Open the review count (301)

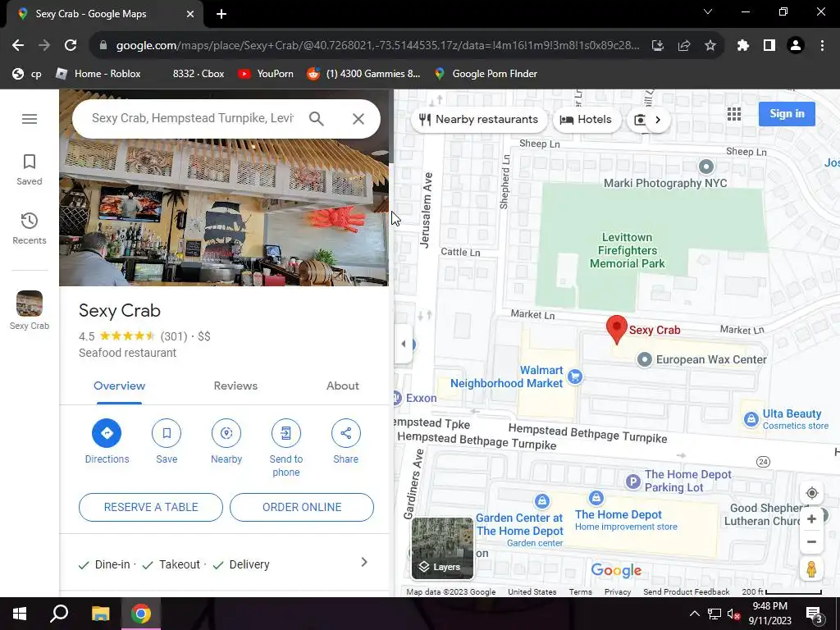point(174,336)
